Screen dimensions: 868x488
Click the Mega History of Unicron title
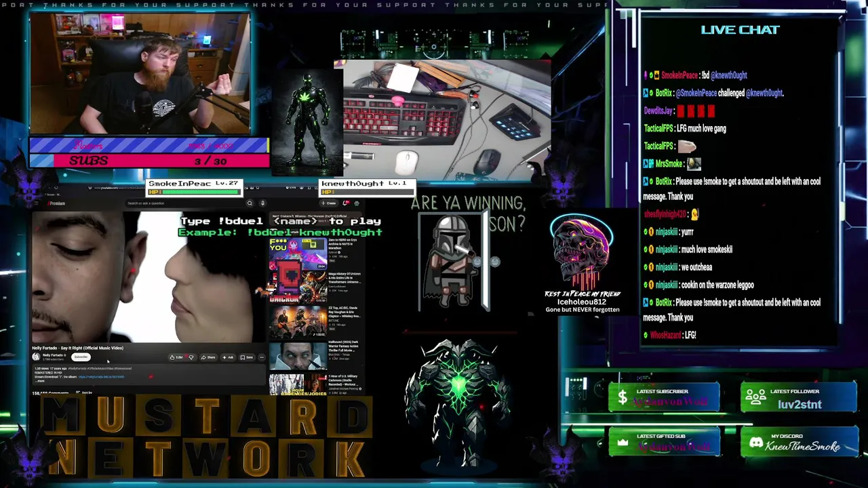pyautogui.click(x=344, y=278)
